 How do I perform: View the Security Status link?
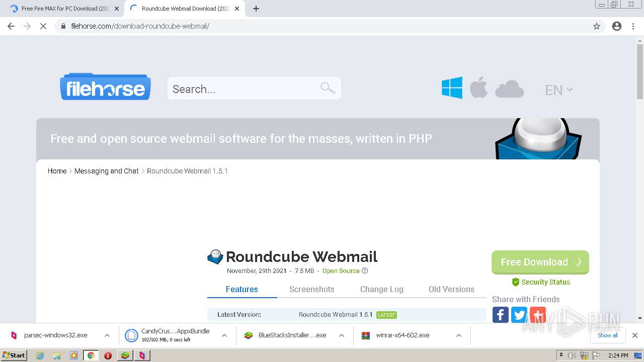coord(540,282)
